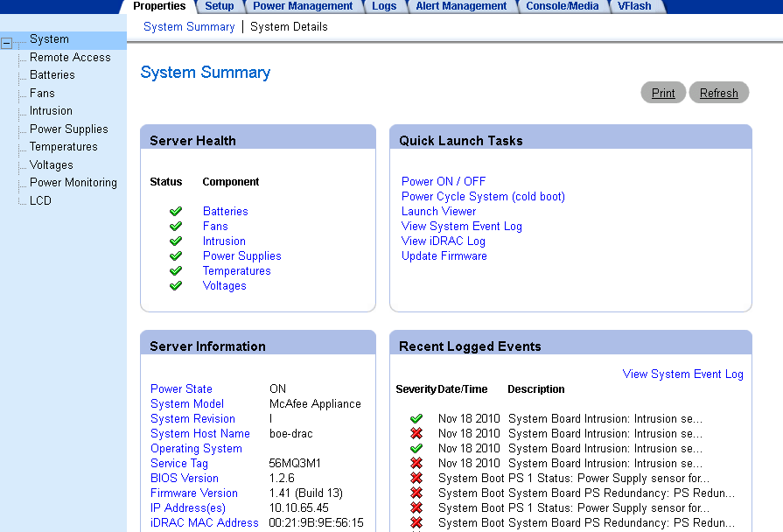Open the Power Supplies health link

tap(242, 256)
